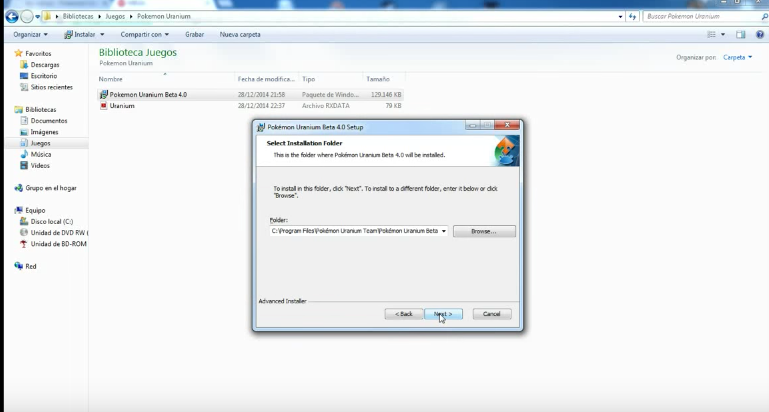Close the Pokémon Uranium Setup dialog
The image size is (769, 412).
507,125
